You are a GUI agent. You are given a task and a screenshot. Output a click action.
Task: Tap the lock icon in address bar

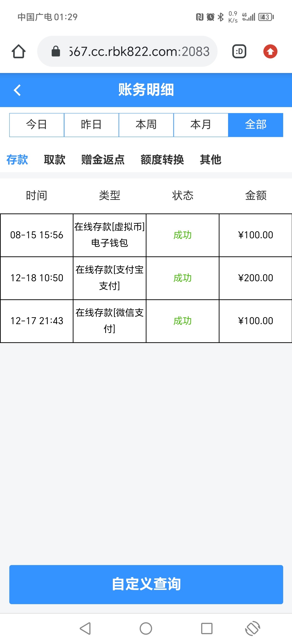pos(56,52)
